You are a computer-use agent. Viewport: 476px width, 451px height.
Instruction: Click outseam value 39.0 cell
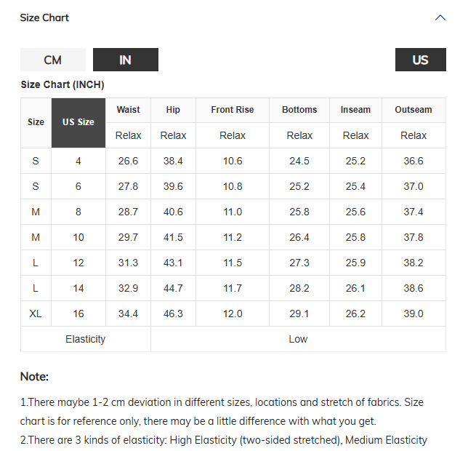pyautogui.click(x=414, y=314)
